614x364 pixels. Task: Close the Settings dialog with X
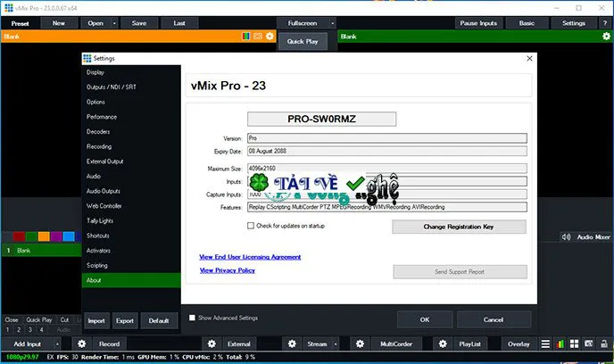529,58
